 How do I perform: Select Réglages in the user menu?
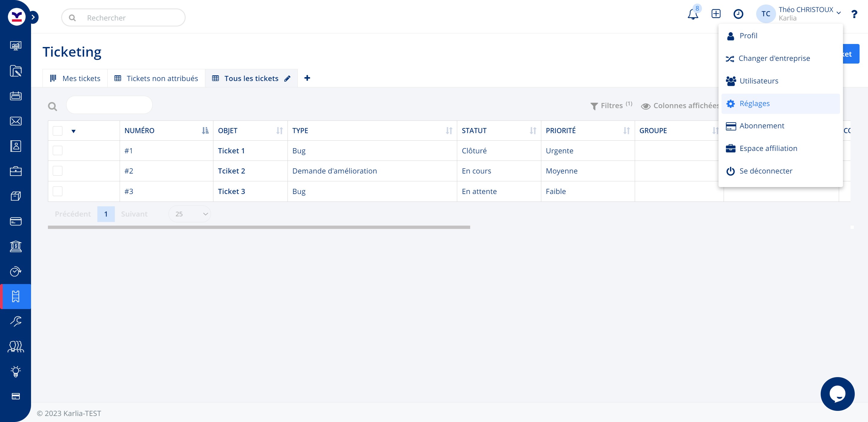(x=754, y=103)
